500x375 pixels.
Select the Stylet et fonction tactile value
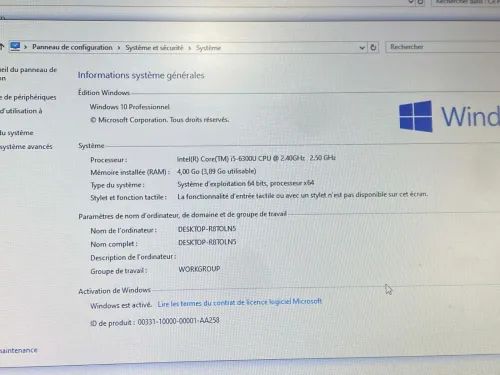302,195
